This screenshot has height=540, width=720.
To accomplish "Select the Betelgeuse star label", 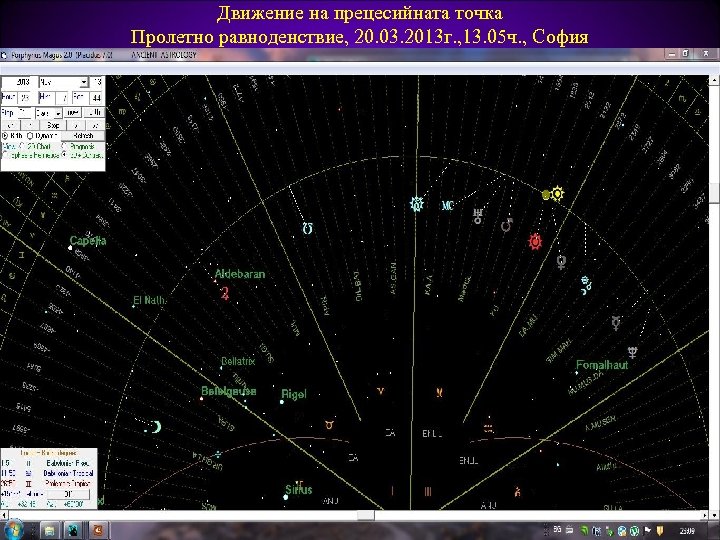I will (x=229, y=391).
